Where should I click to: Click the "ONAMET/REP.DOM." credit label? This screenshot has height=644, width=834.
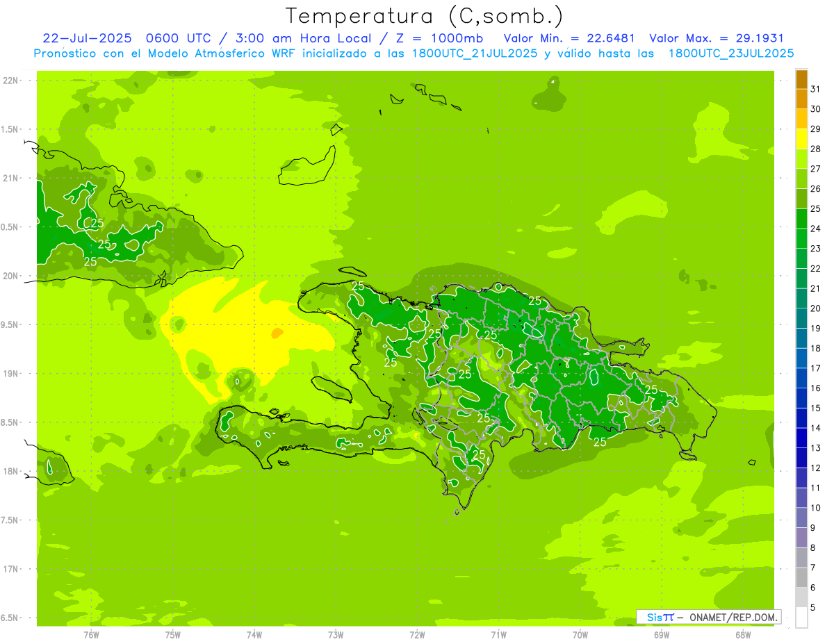[x=735, y=617]
